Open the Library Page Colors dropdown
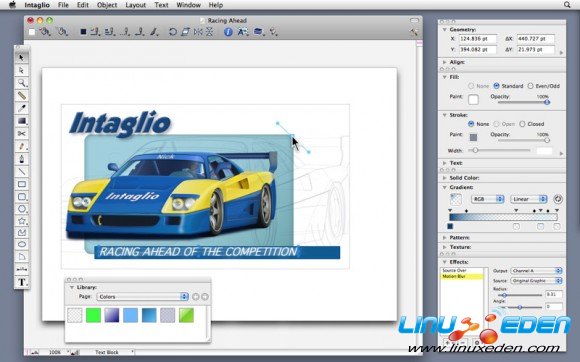The image size is (580, 362). [x=142, y=297]
